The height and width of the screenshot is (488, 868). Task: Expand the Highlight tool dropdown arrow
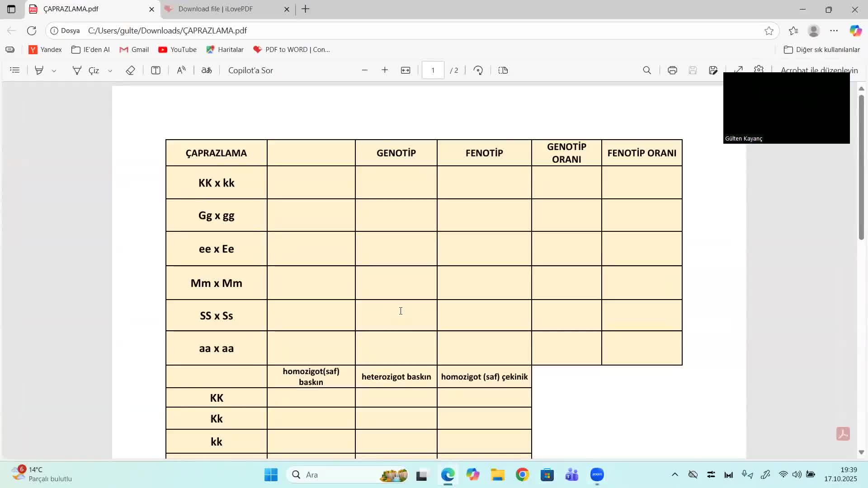pyautogui.click(x=54, y=70)
